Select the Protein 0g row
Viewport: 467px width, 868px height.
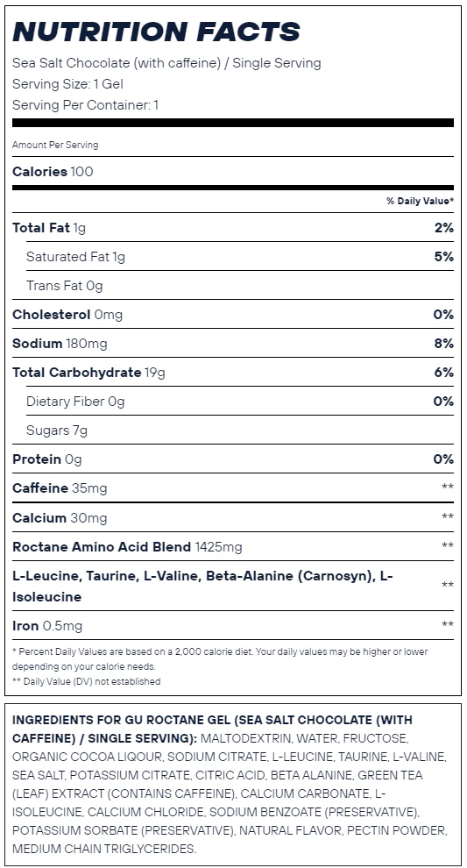pyautogui.click(x=233, y=459)
